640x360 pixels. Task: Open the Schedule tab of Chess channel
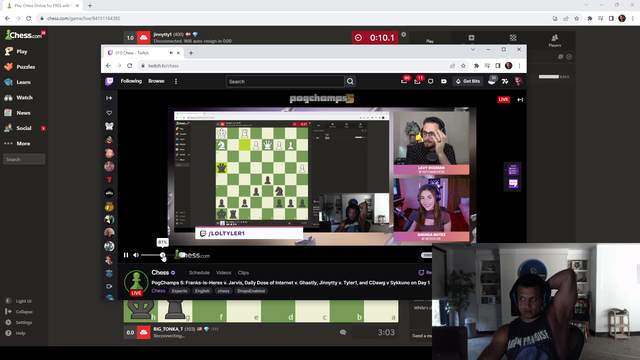(199, 273)
